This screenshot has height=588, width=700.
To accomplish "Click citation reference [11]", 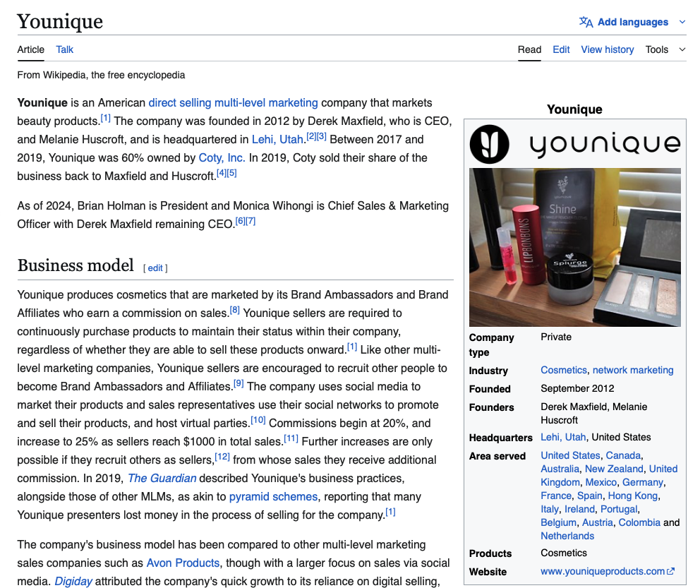I will [x=291, y=438].
